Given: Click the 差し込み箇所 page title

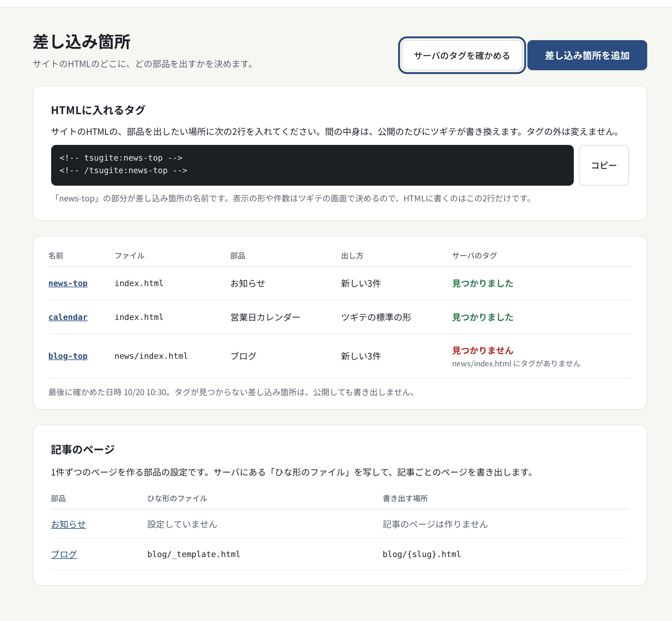Looking at the screenshot, I should click(x=82, y=42).
